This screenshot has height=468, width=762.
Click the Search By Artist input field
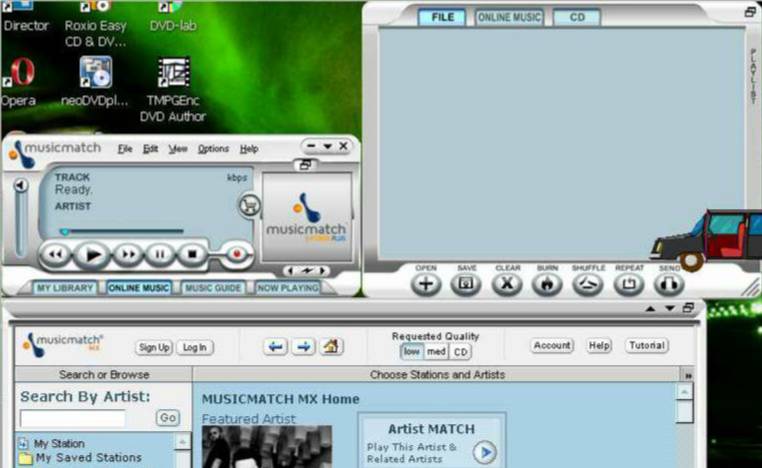[73, 418]
